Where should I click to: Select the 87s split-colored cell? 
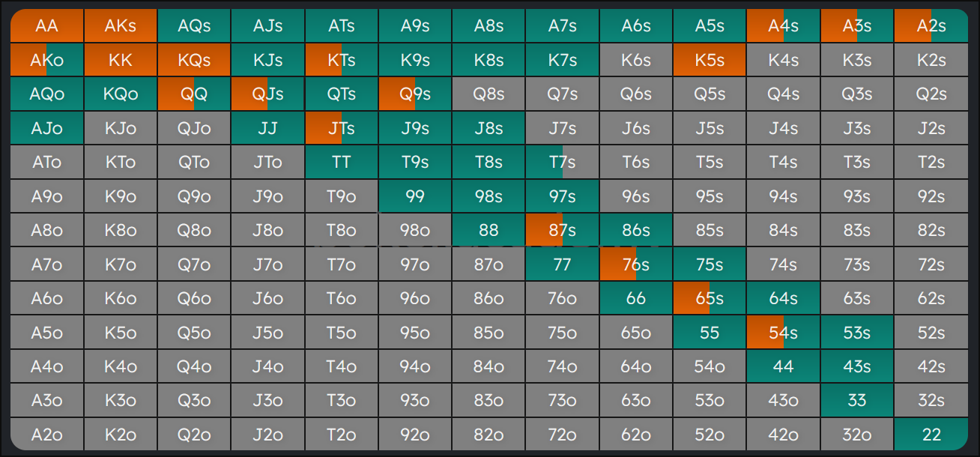click(x=562, y=230)
